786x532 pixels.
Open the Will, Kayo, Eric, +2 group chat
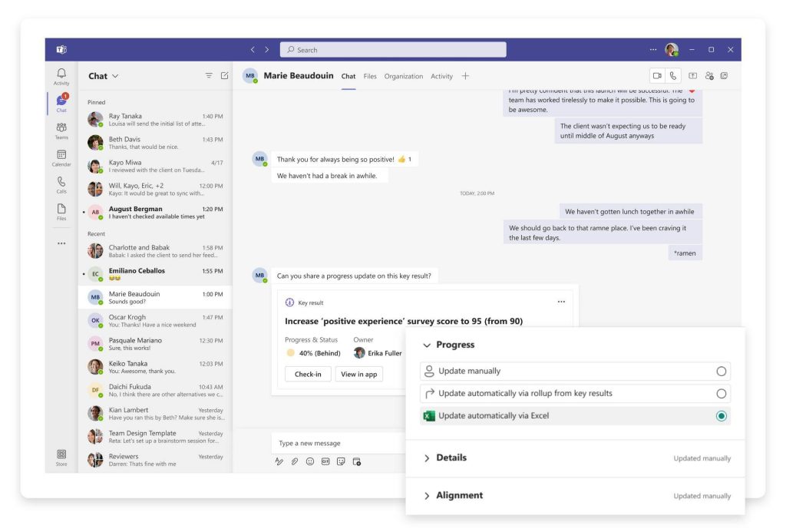[155, 189]
